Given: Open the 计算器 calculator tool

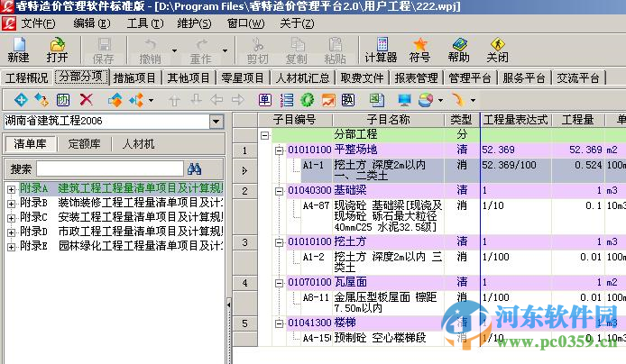Looking at the screenshot, I should click(x=382, y=50).
